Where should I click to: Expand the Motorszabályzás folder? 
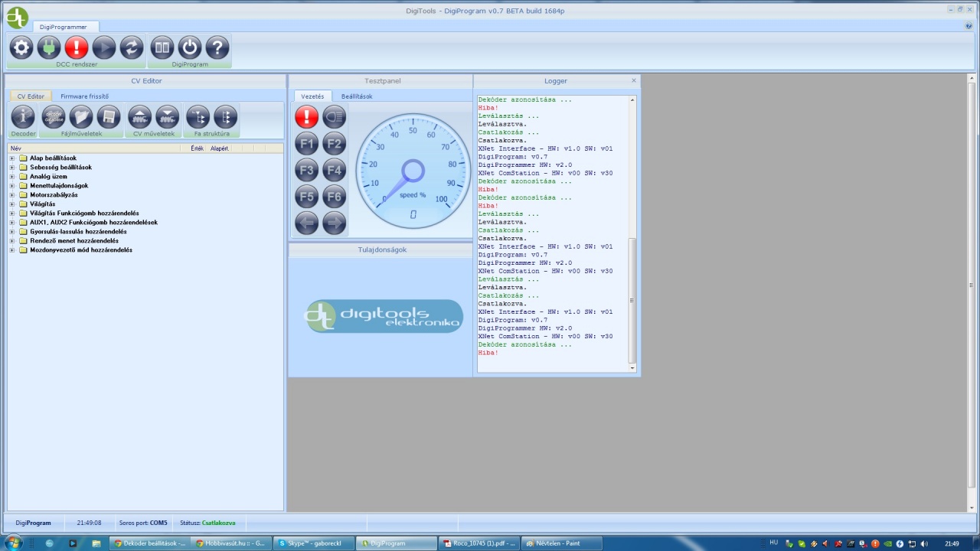[x=12, y=195]
